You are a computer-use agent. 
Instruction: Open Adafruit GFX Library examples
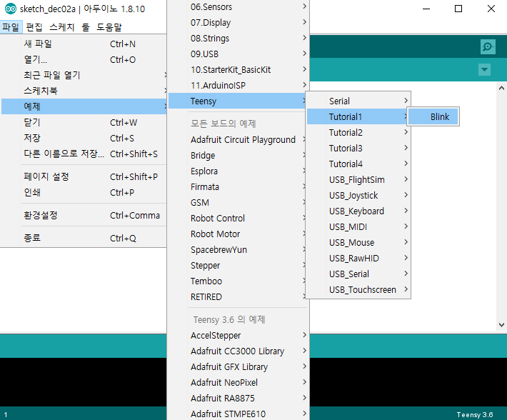(238, 366)
